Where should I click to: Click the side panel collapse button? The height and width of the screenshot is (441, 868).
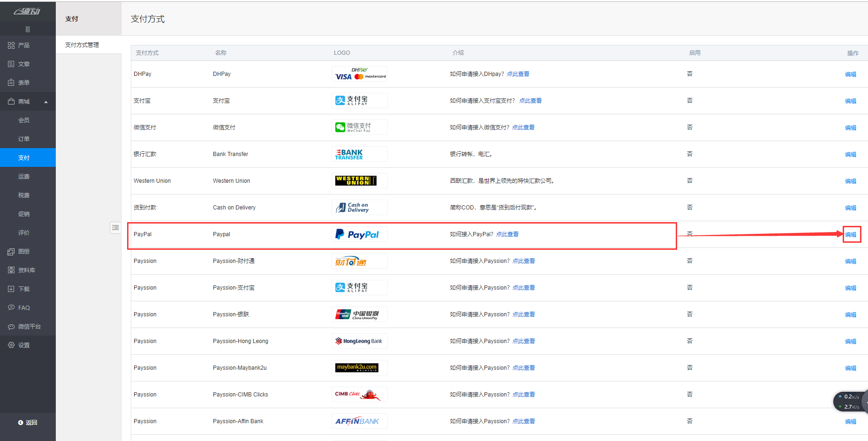pyautogui.click(x=115, y=228)
